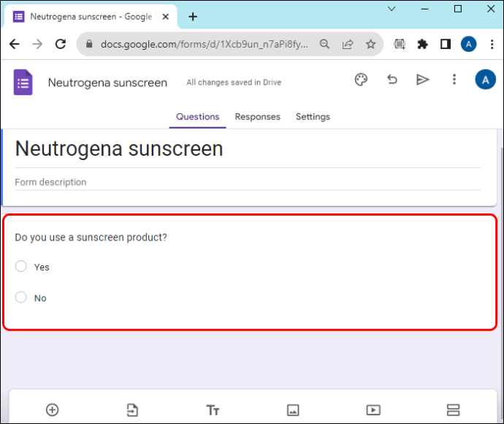Reload the page with refresh icon
Viewport: 504px width, 424px height.
(61, 44)
